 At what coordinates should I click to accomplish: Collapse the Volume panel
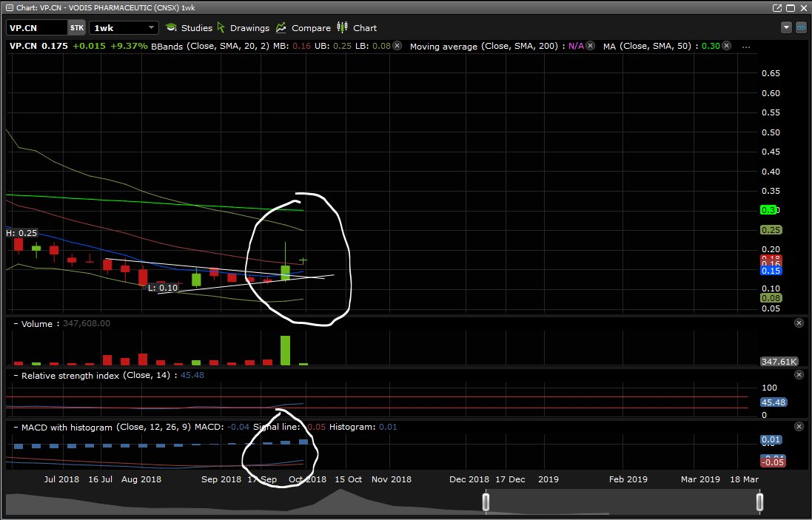16,324
